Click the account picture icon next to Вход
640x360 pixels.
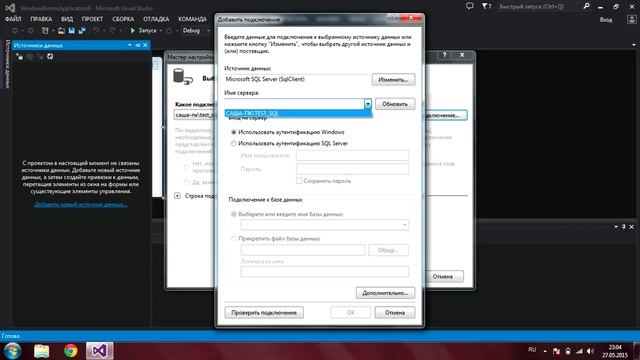point(631,20)
